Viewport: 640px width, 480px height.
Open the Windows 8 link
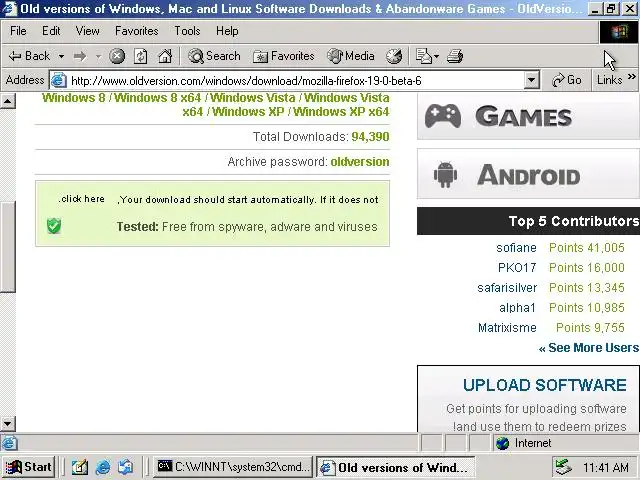coord(73,98)
